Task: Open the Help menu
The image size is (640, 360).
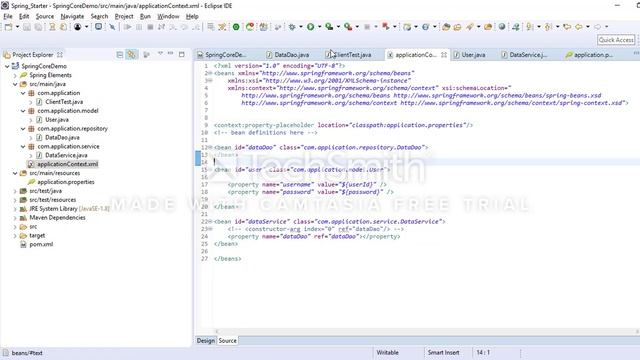Action: (192, 16)
